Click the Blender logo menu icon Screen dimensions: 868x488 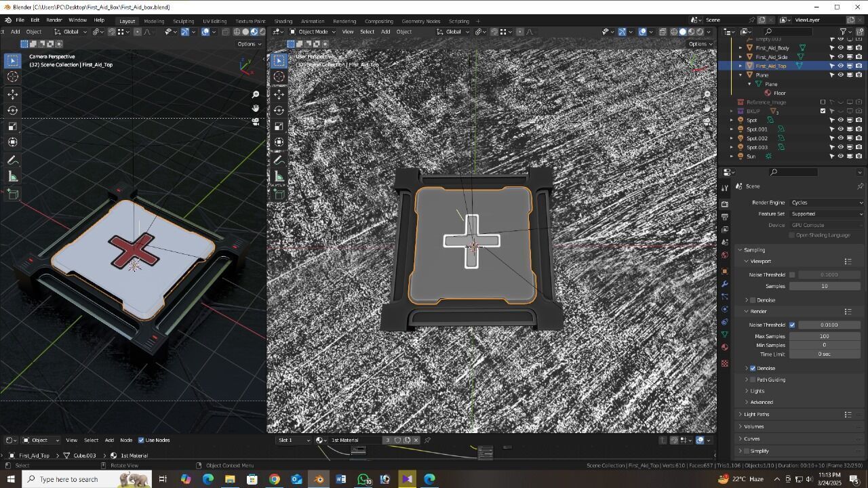(x=7, y=20)
